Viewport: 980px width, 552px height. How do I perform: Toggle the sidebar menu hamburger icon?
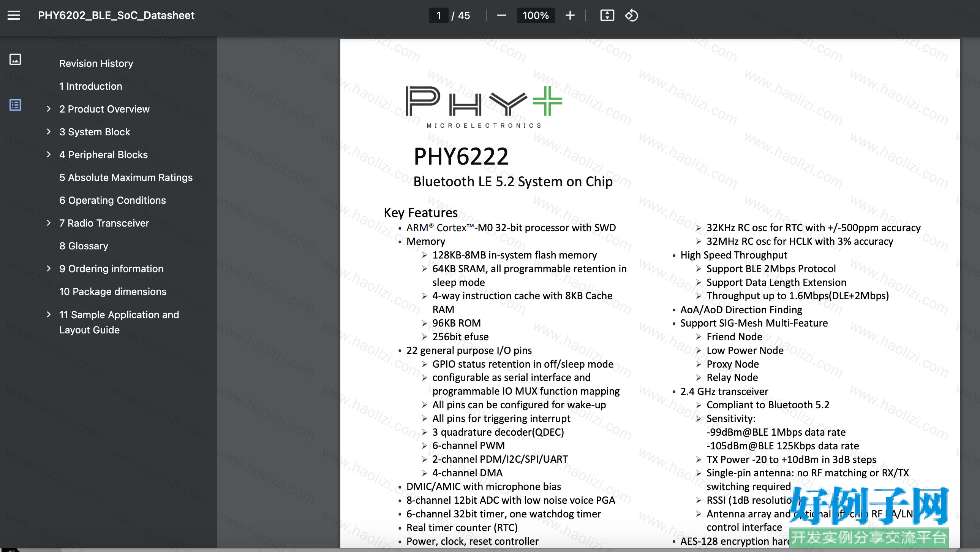click(14, 15)
